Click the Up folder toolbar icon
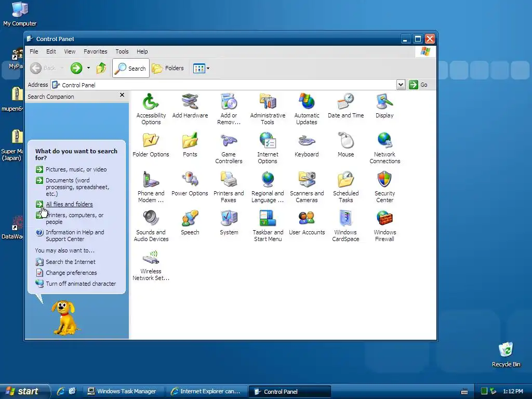This screenshot has height=399, width=532. (x=101, y=68)
